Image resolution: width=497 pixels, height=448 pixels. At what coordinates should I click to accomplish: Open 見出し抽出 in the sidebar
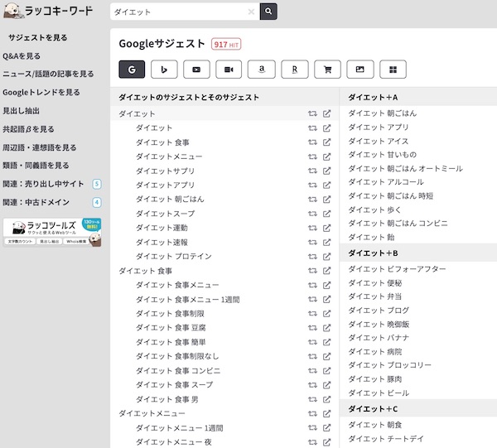click(x=22, y=111)
